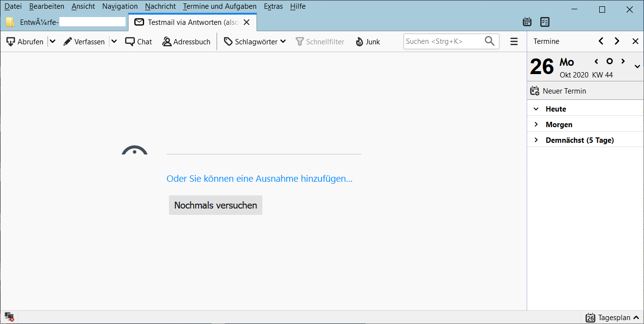
Task: Switch to the Testmail via Antworten tab
Action: [x=187, y=22]
